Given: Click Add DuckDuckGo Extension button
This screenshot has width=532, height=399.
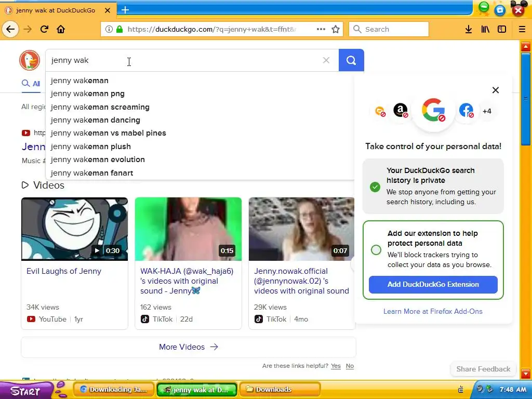Looking at the screenshot, I should point(433,284).
